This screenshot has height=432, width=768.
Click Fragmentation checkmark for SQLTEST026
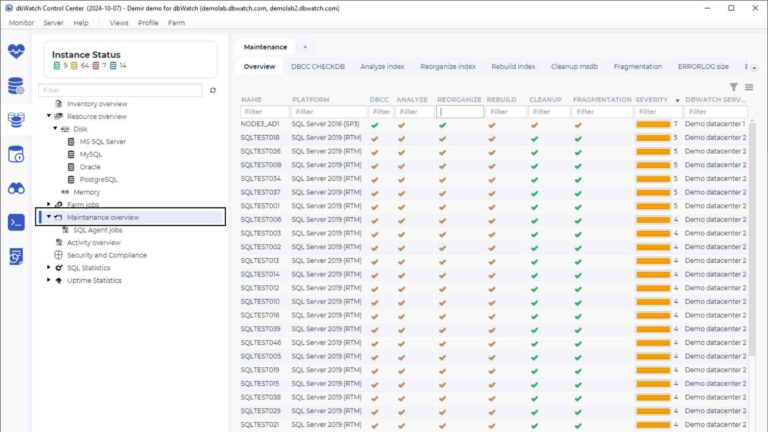578,152
